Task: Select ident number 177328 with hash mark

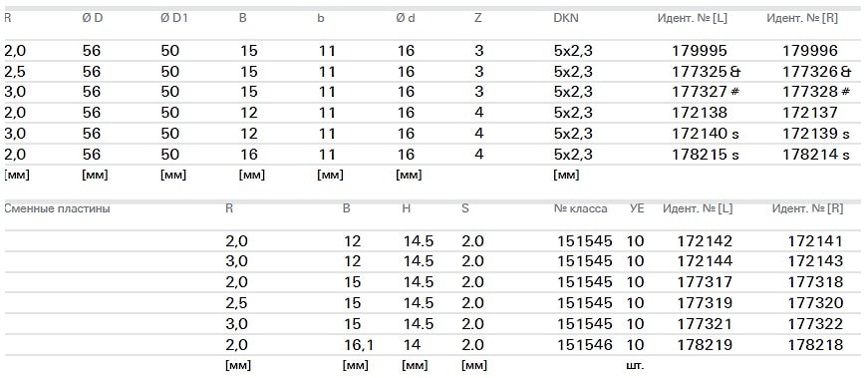Action: 816,92
